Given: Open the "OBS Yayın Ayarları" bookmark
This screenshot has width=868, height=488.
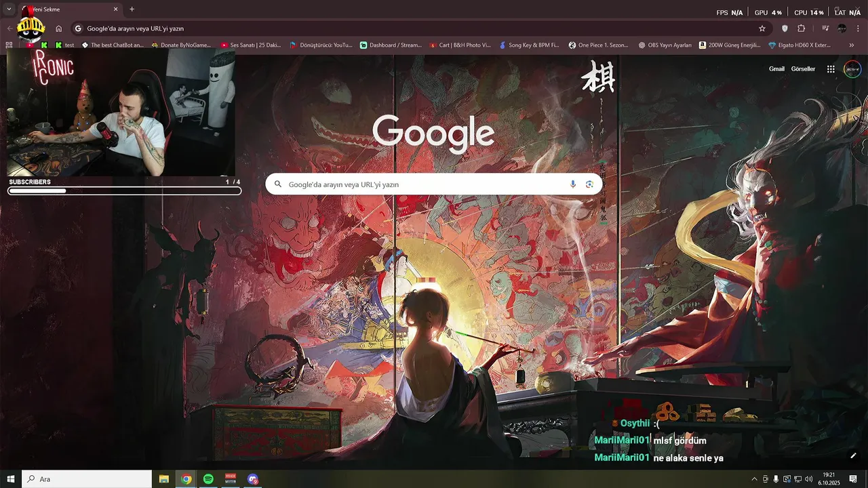Looking at the screenshot, I should coord(665,45).
